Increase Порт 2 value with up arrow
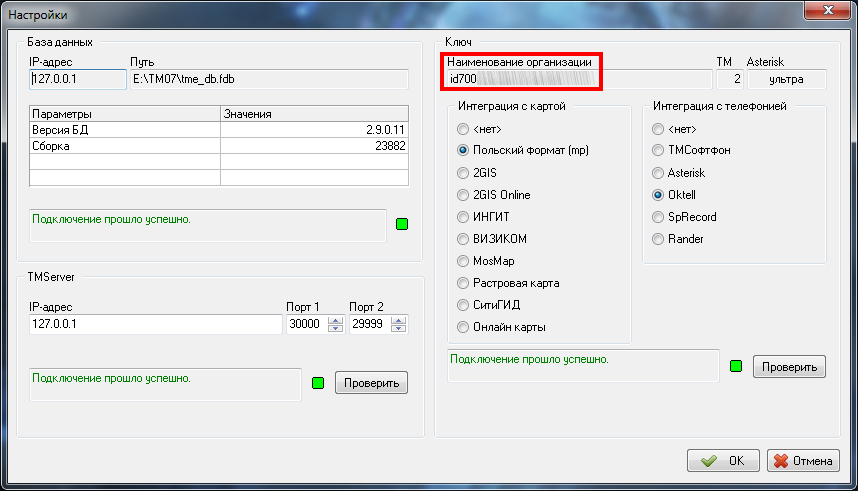This screenshot has width=858, height=491. (399, 320)
